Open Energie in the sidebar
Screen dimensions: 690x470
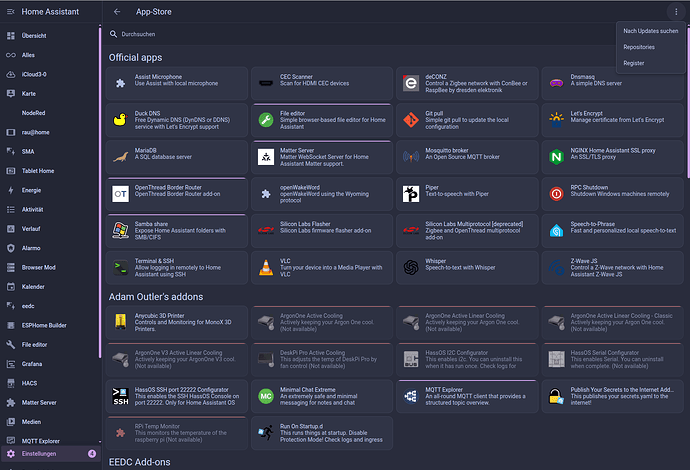[x=51, y=190]
